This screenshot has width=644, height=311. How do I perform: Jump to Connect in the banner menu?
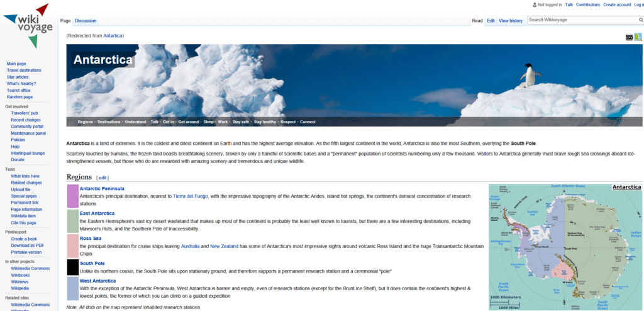308,122
